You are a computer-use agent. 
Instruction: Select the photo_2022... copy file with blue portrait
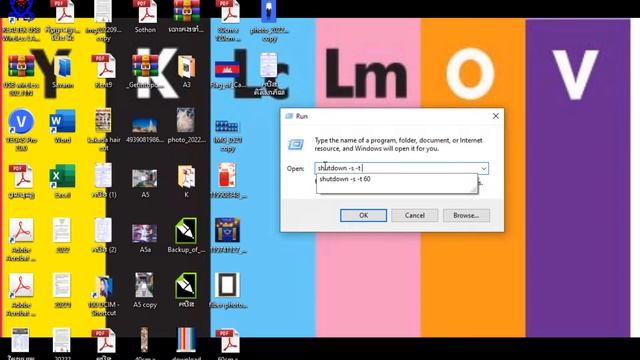269,20
